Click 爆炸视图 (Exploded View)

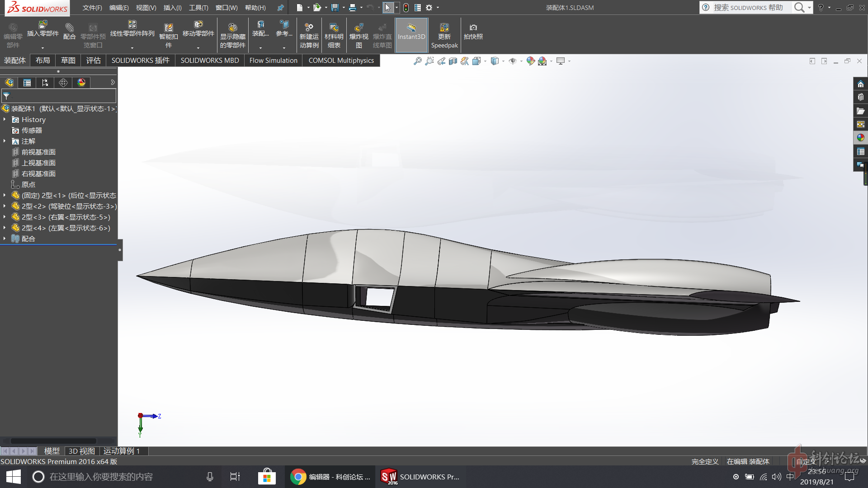click(359, 36)
